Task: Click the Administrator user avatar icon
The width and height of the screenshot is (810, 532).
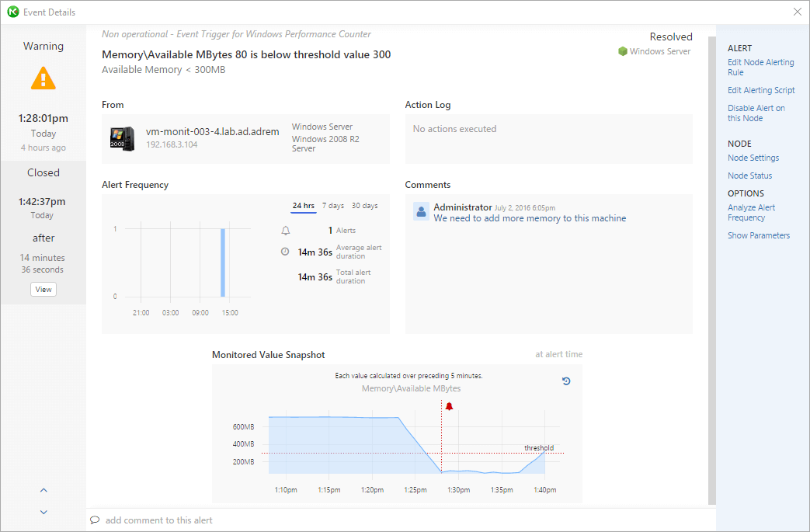Action: point(421,212)
